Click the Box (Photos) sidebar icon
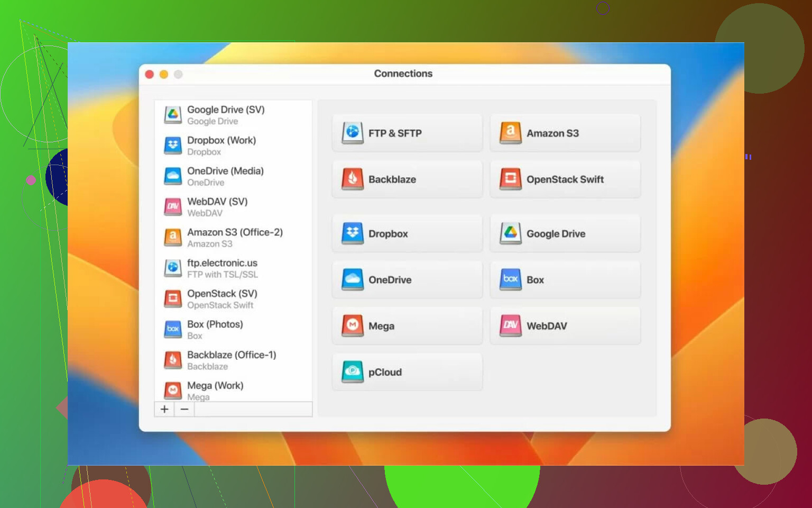The image size is (812, 508). 173,330
